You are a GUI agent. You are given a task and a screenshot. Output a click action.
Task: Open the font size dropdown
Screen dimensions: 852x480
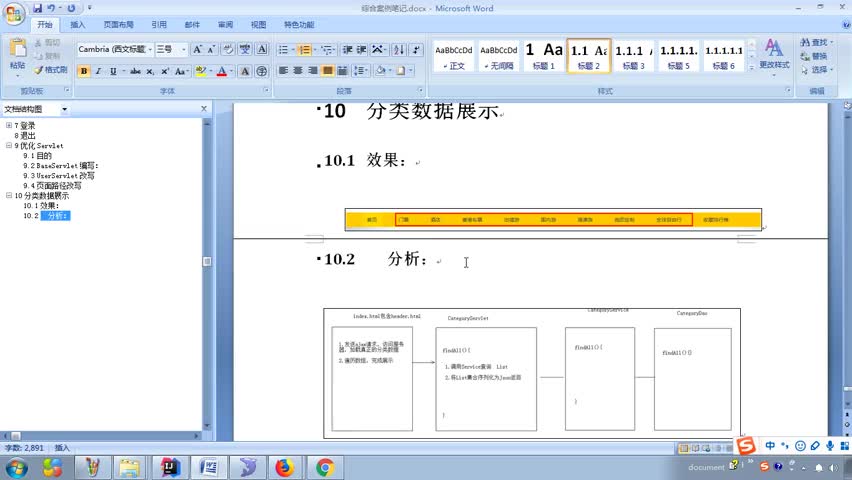pos(184,49)
